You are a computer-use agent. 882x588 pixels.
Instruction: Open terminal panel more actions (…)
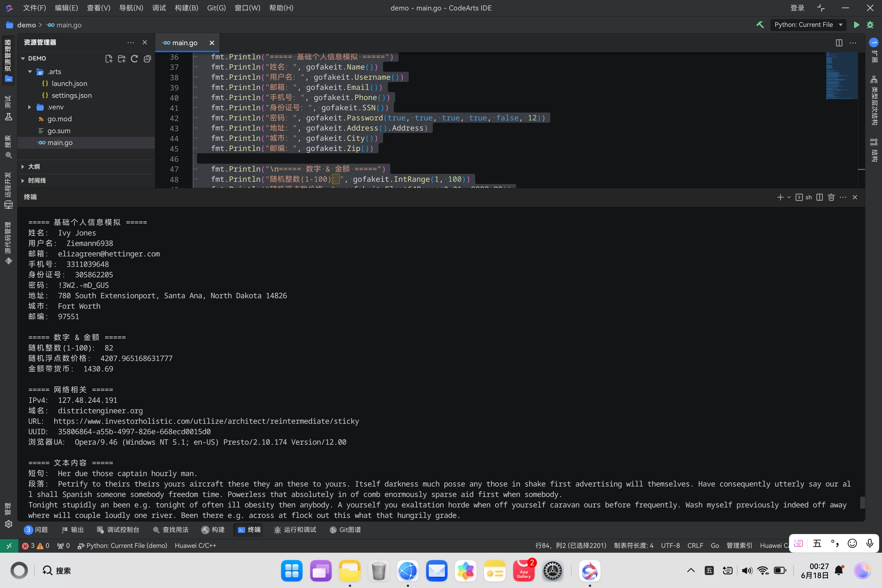pos(843,197)
